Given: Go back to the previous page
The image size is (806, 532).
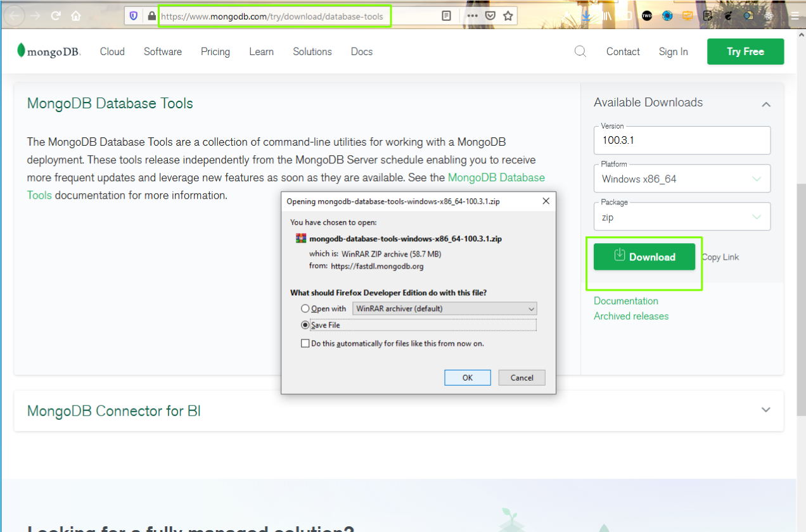Looking at the screenshot, I should tap(15, 15).
